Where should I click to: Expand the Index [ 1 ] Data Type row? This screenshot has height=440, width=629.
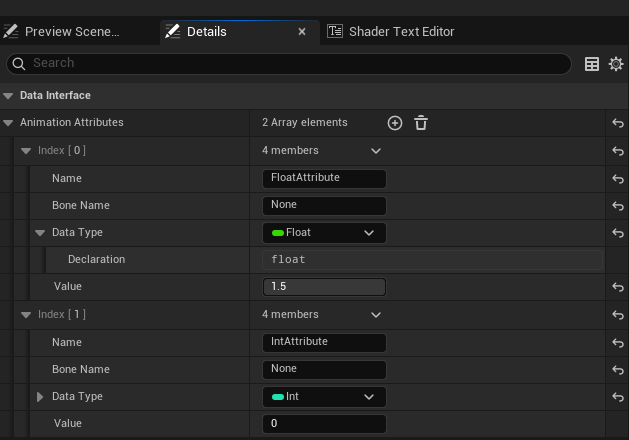tap(41, 397)
